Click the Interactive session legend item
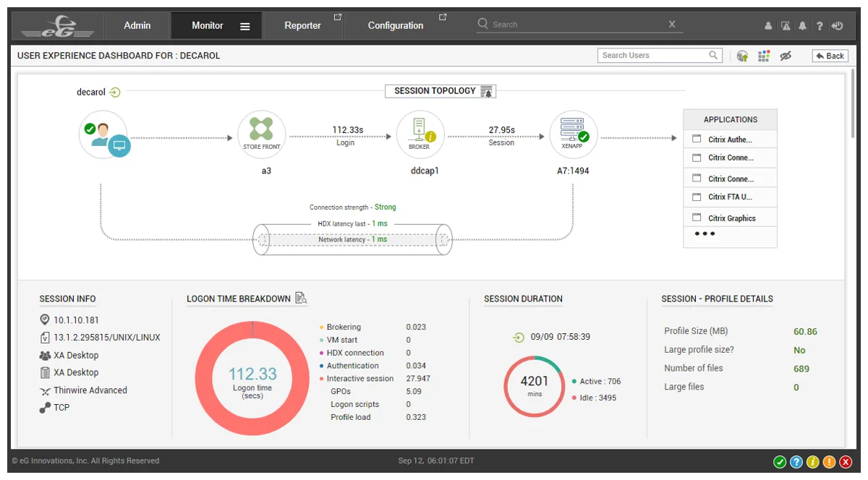 [356, 379]
